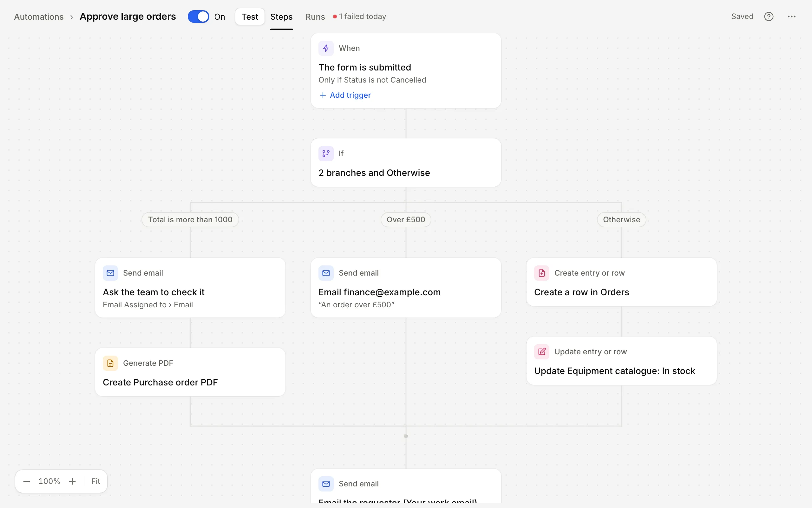
Task: Click the Saved status text
Action: coord(742,17)
